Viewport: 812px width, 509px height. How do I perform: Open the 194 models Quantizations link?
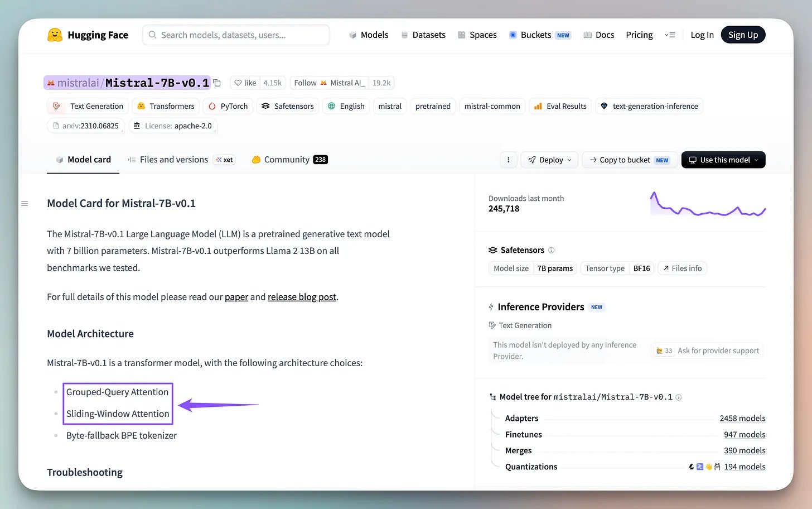click(x=745, y=467)
